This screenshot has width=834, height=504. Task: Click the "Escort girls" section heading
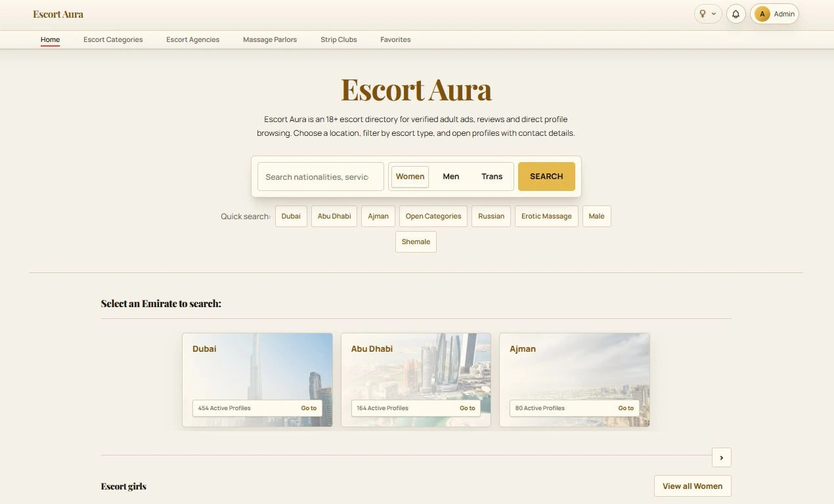pos(123,486)
